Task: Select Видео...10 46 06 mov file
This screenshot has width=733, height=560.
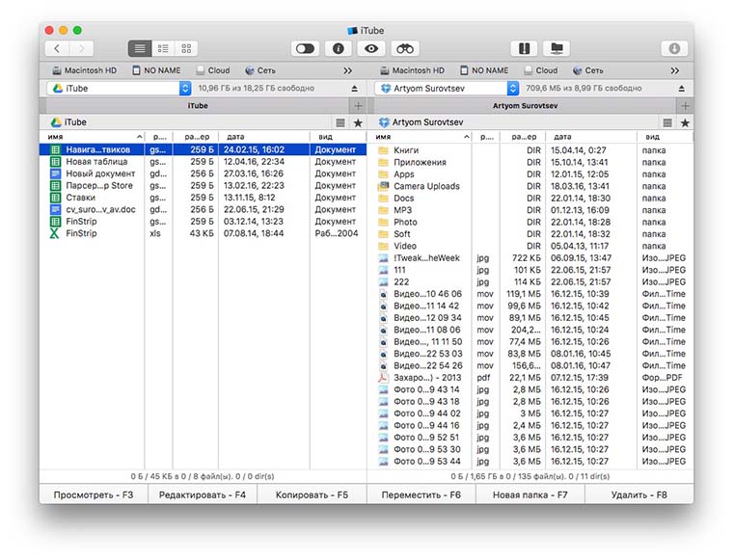Action: click(x=530, y=294)
